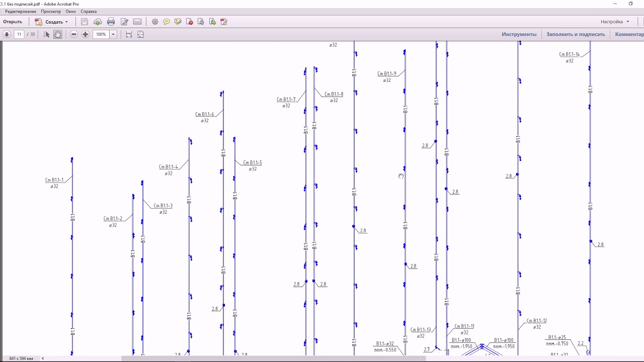Viewport: 644px width, 362px height.
Task: Click the page number field showing 11
Action: click(x=19, y=34)
